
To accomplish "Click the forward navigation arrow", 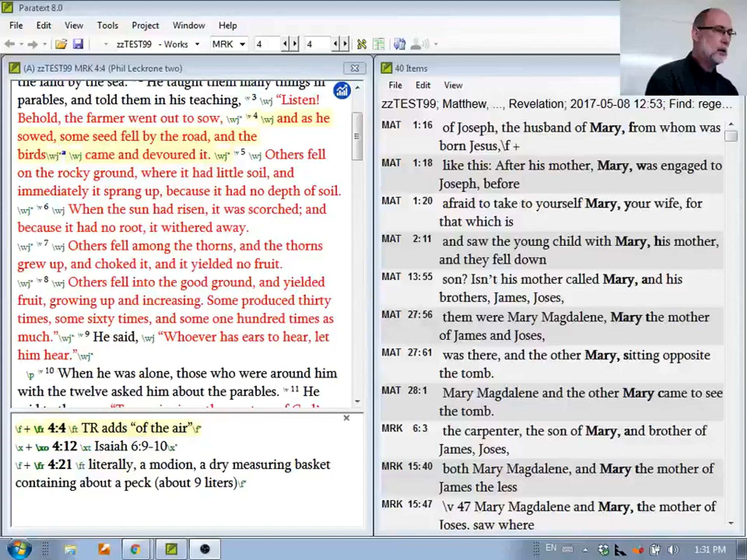I will [x=32, y=44].
